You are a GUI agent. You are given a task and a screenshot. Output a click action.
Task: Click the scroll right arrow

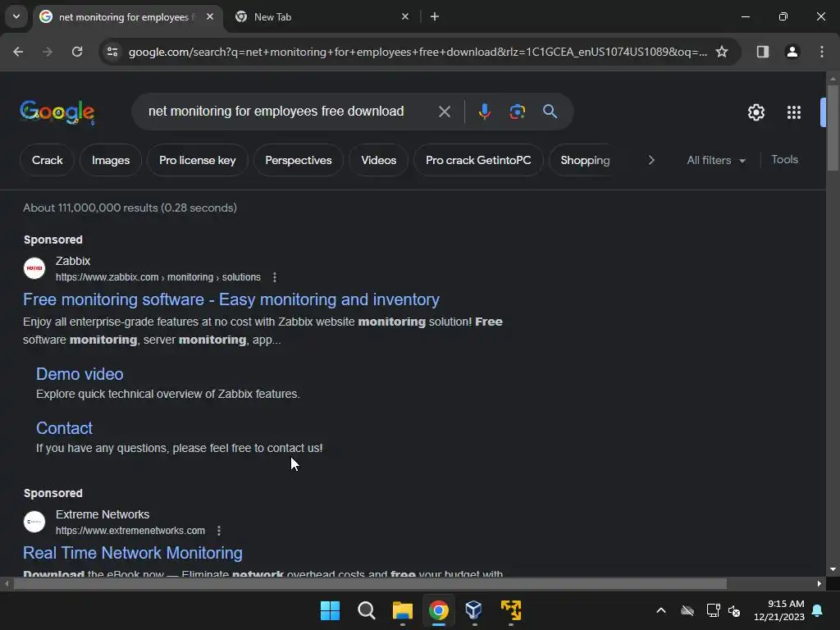819,584
